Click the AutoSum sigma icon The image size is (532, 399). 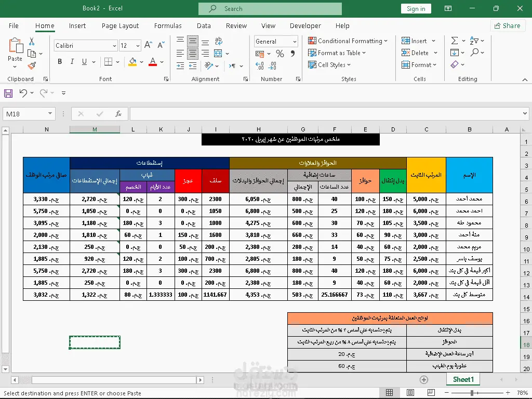point(455,41)
